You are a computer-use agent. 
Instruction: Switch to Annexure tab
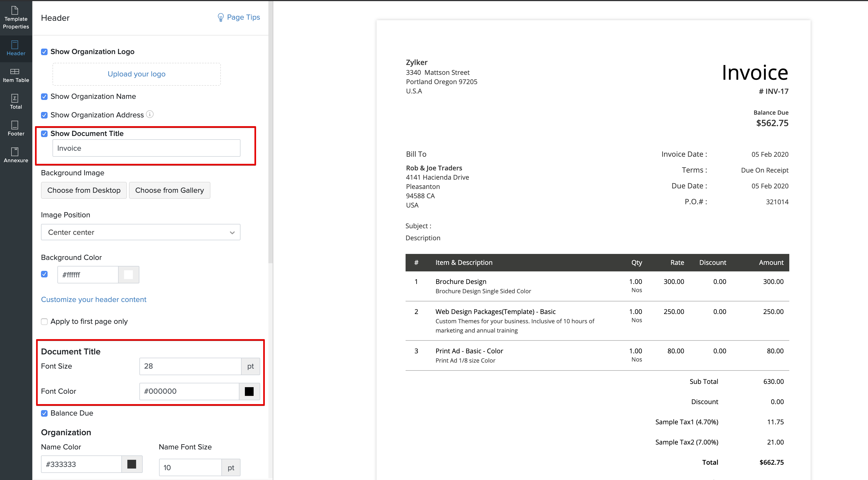[x=16, y=155]
